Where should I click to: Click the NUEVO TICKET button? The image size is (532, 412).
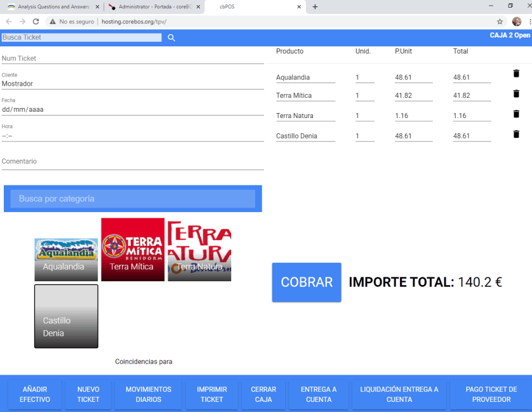coord(88,394)
